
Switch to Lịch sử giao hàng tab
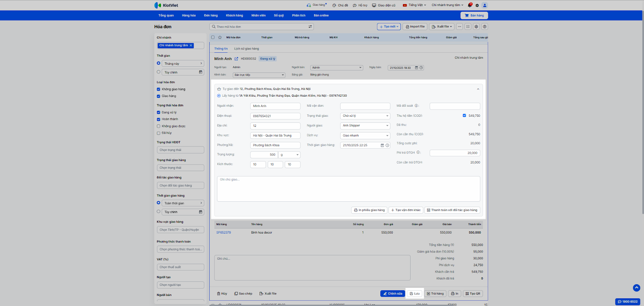click(x=246, y=49)
